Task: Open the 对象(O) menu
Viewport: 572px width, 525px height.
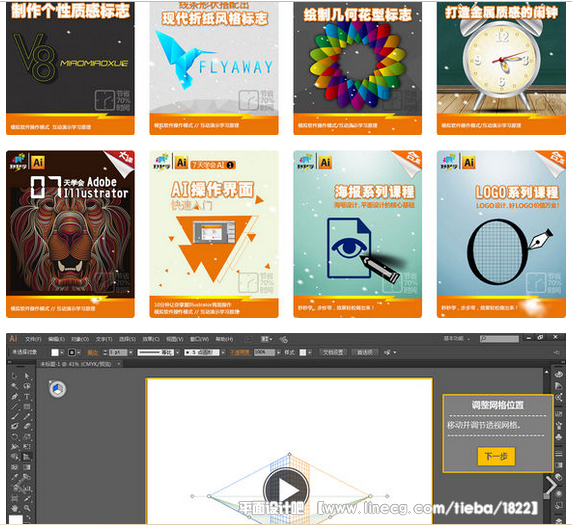Action: tap(80, 339)
